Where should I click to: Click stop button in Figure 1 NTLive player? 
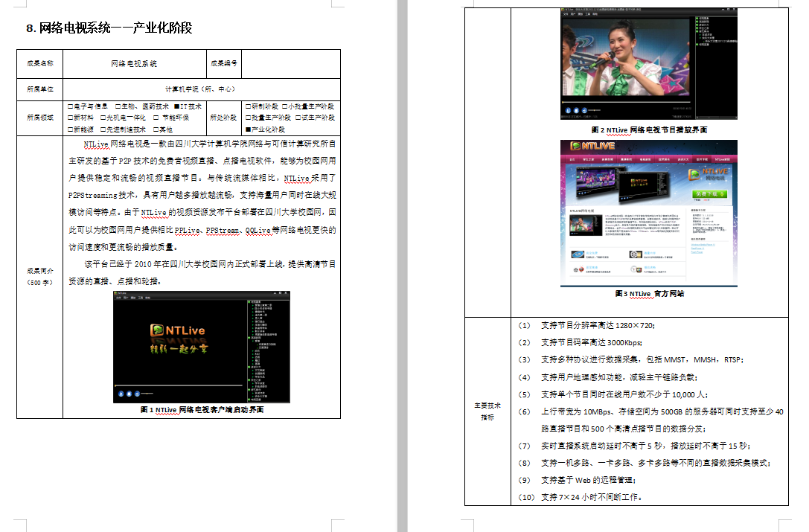(128, 393)
